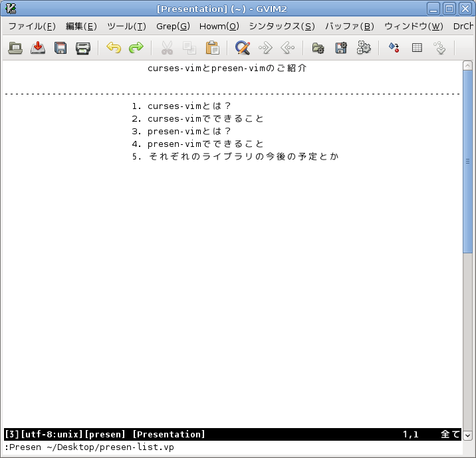Open the Howm(O) menu
The height and width of the screenshot is (458, 476).
point(219,27)
